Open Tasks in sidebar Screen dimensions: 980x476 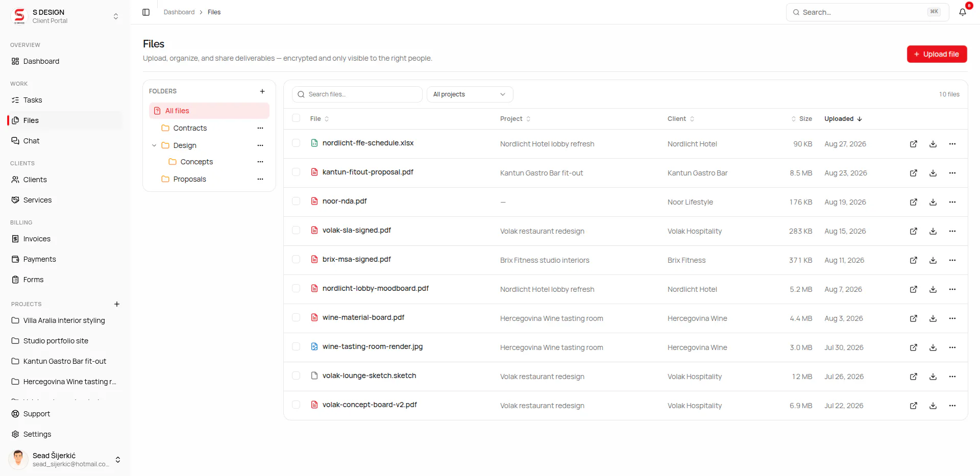[65, 100]
